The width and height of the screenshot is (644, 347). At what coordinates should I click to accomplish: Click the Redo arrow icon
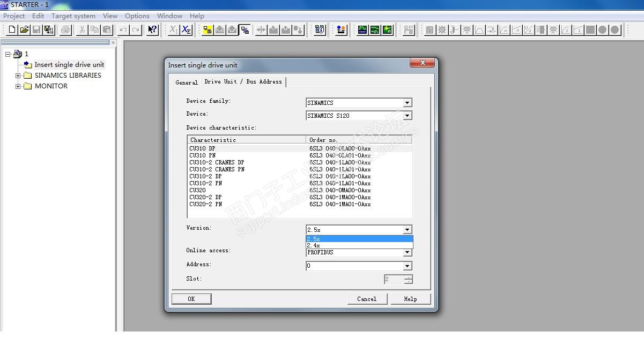(136, 29)
